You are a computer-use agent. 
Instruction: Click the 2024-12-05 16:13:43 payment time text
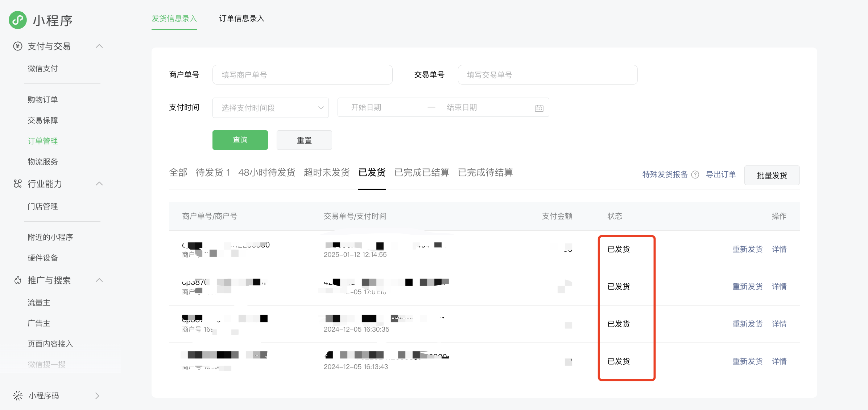(356, 367)
